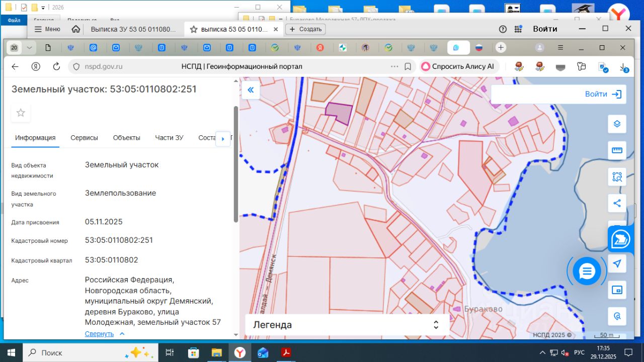The height and width of the screenshot is (362, 644).
Task: Switch to the Сервисы tab
Action: [84, 138]
